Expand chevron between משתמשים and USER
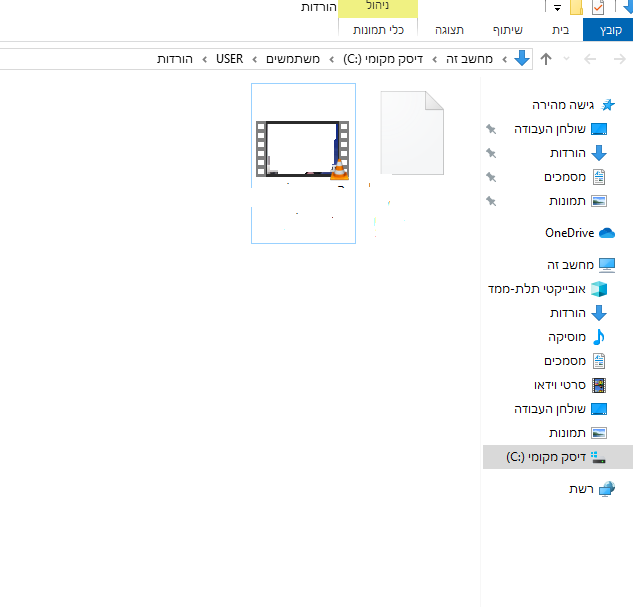 (254, 60)
